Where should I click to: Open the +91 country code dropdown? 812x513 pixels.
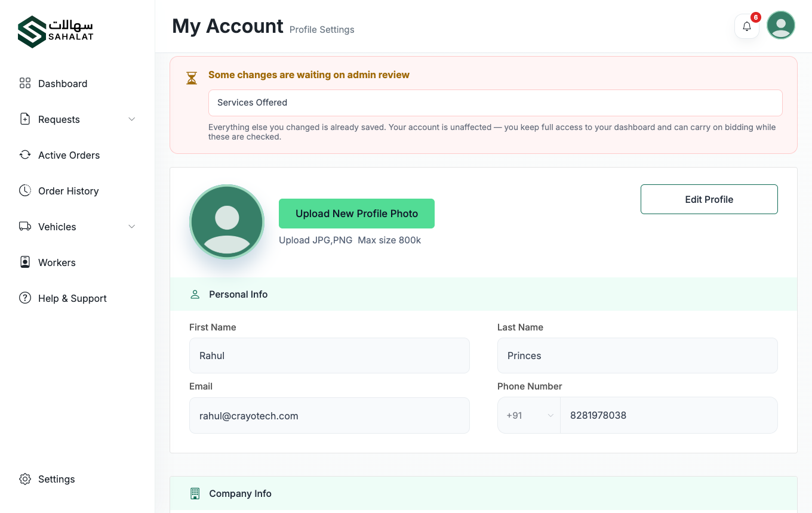pyautogui.click(x=529, y=415)
